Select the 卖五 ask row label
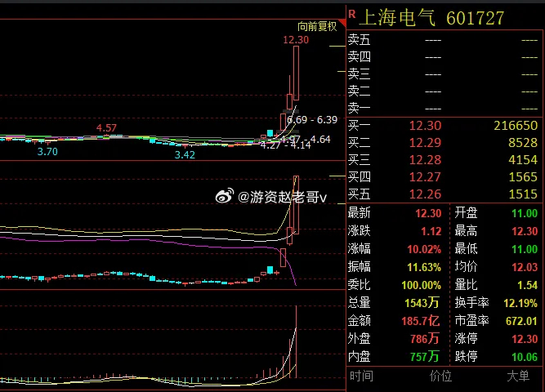 [x=359, y=40]
